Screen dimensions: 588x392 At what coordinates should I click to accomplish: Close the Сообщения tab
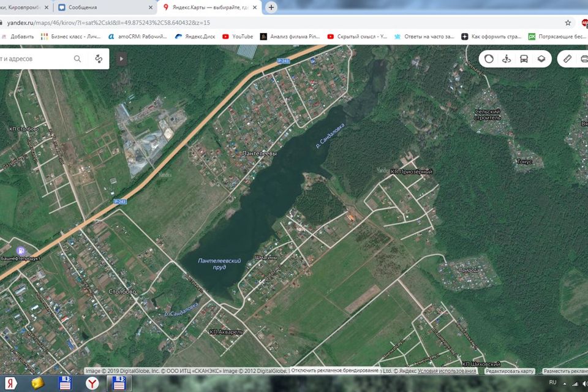tap(151, 7)
